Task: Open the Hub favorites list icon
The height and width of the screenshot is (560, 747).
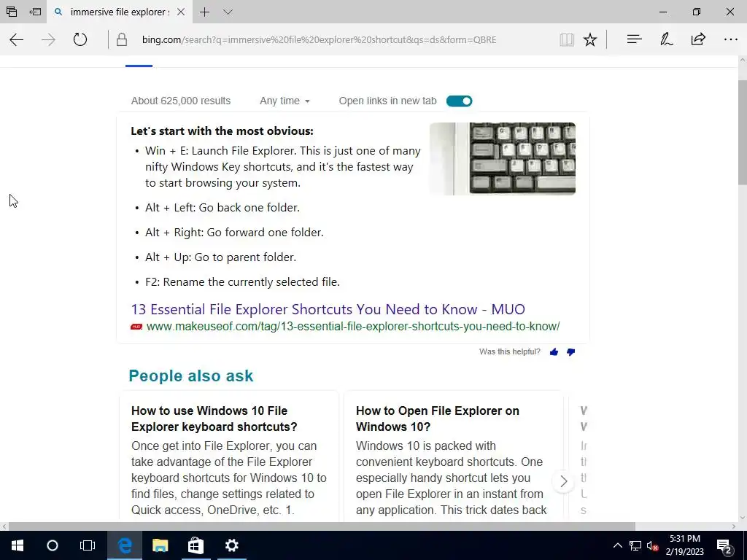Action: click(634, 39)
